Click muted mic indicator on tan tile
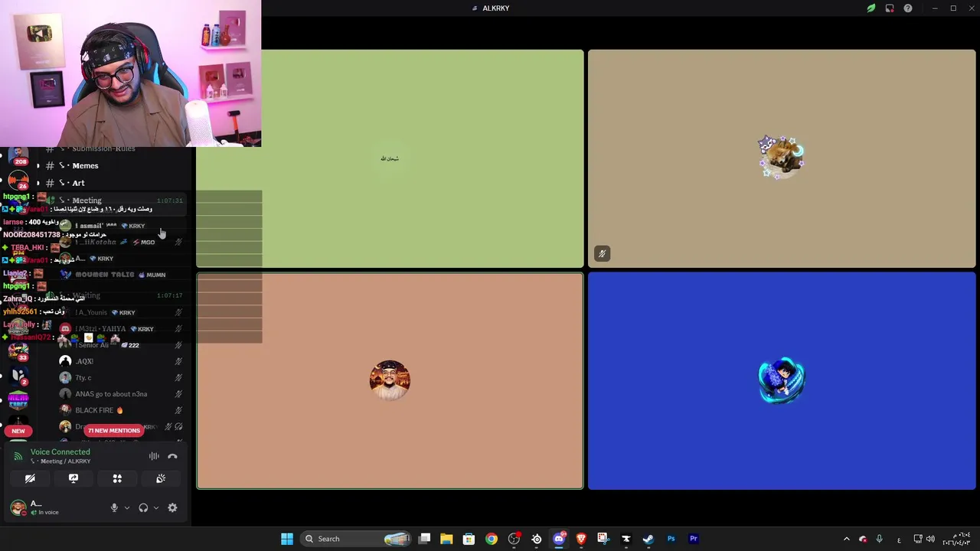The image size is (980, 551). (602, 254)
